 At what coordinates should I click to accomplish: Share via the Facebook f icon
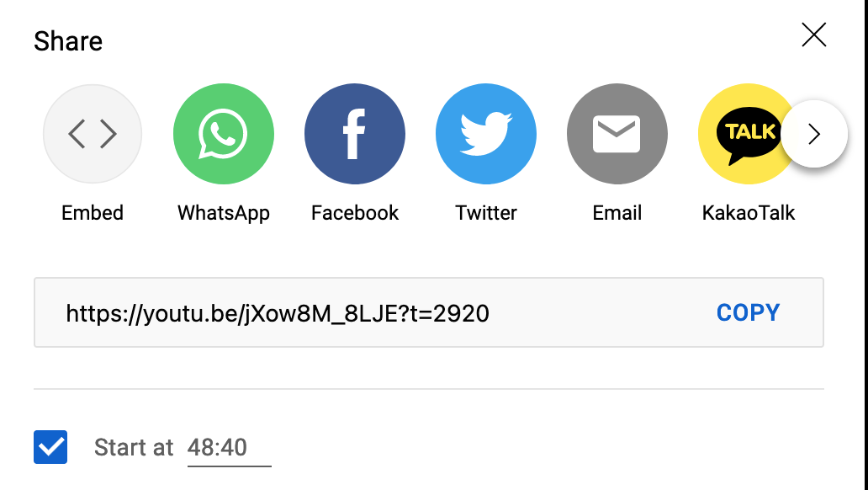[x=355, y=134]
